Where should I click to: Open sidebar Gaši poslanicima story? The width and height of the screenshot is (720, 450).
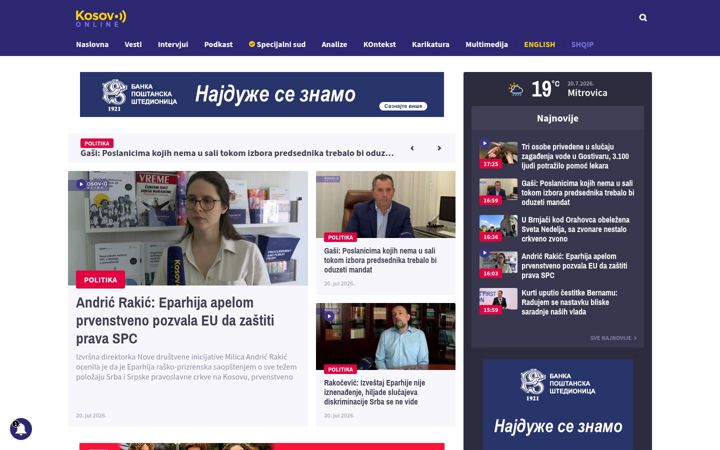(578, 193)
